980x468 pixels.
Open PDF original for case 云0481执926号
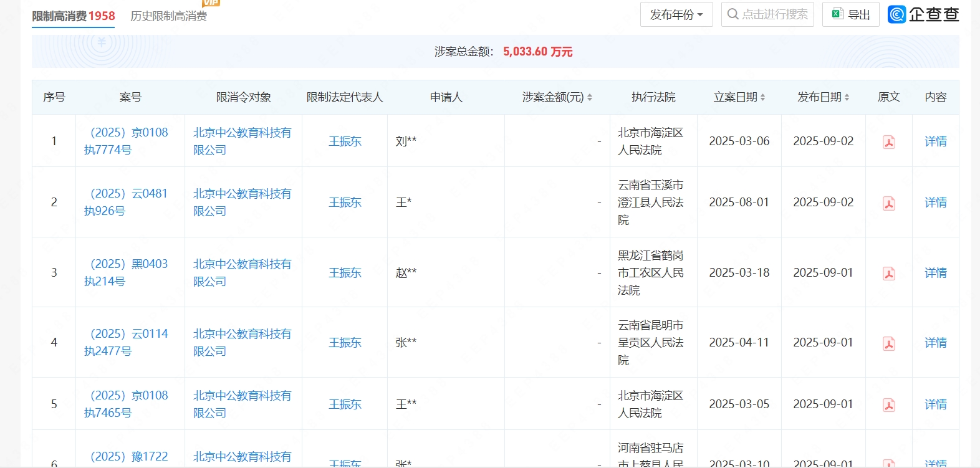pyautogui.click(x=889, y=203)
